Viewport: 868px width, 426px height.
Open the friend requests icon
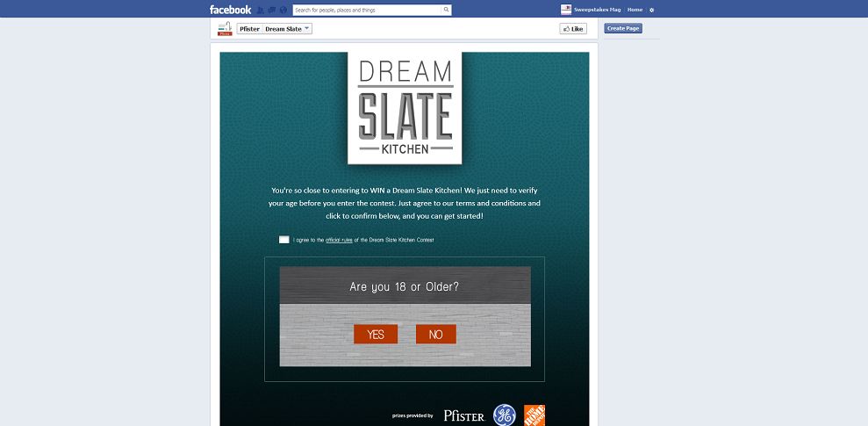tap(260, 10)
